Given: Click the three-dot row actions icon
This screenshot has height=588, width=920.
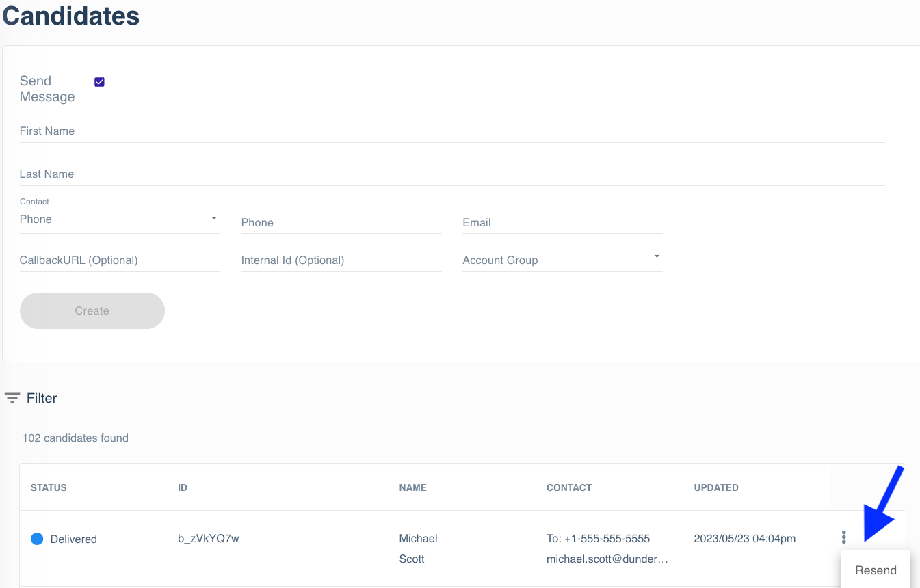Looking at the screenshot, I should point(843,537).
